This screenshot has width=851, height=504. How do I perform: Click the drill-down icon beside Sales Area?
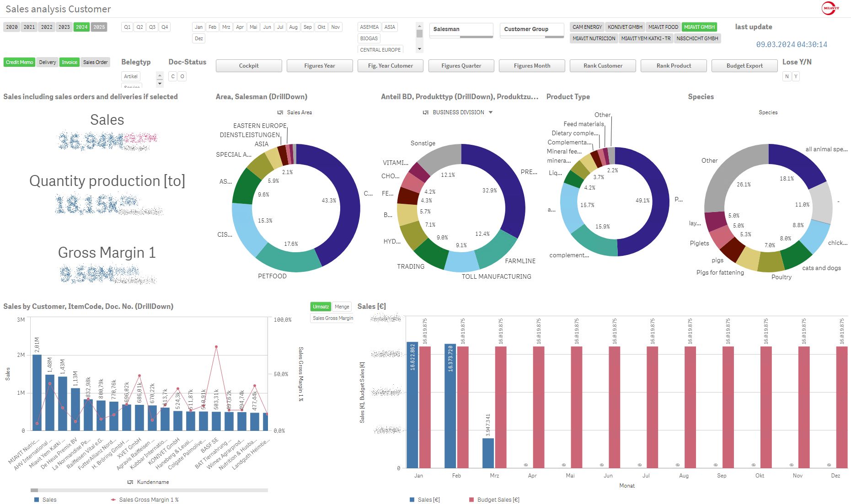pyautogui.click(x=280, y=112)
